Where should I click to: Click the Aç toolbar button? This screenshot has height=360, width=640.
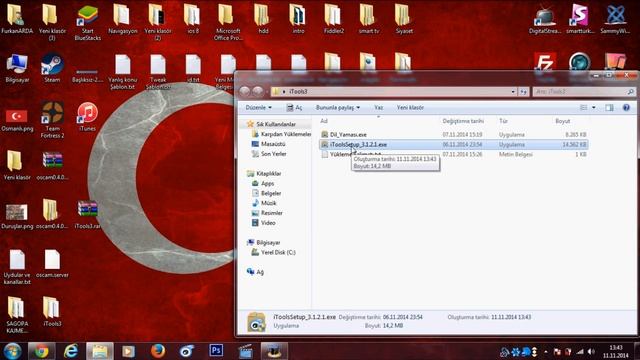[x=294, y=107]
